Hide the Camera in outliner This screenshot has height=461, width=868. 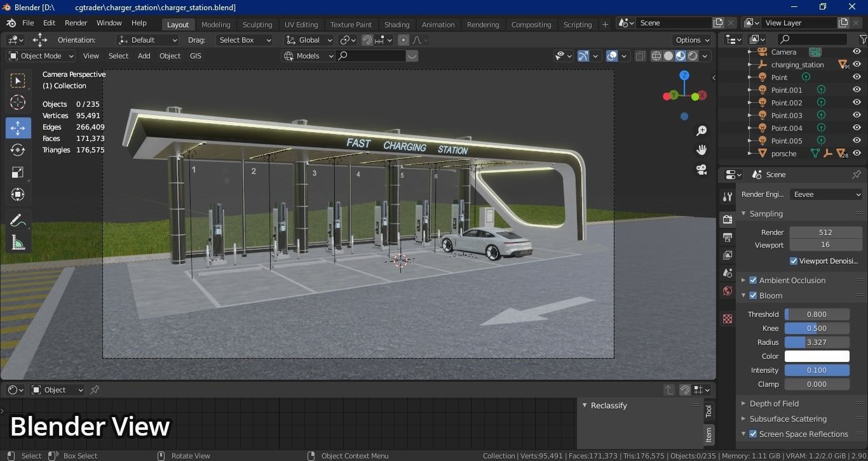857,51
